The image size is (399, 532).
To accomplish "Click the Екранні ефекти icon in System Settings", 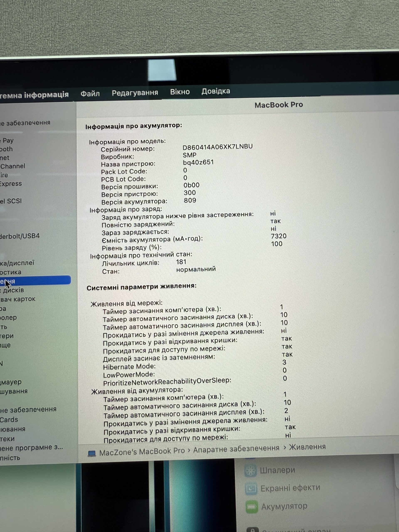I will (251, 489).
